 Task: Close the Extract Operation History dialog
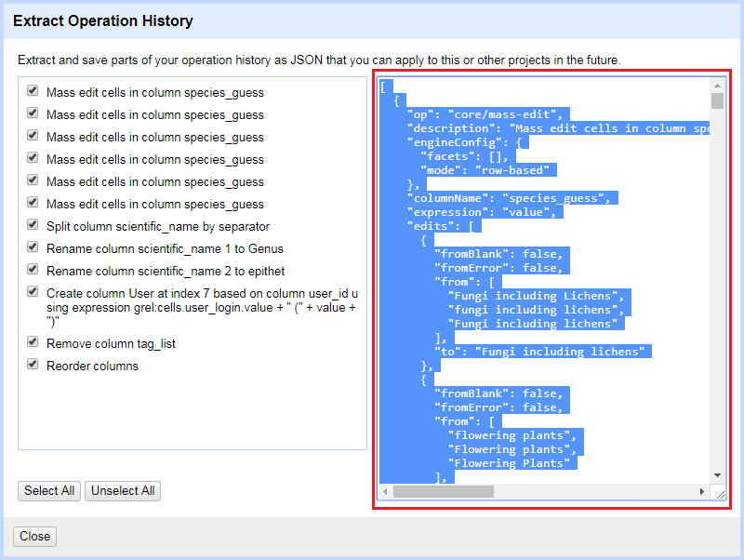coord(33,536)
